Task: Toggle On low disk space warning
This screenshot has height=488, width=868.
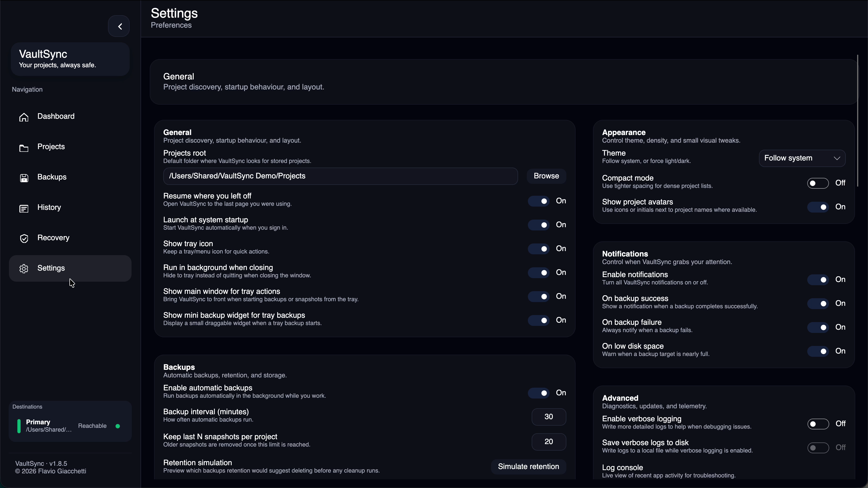Action: pos(818,351)
